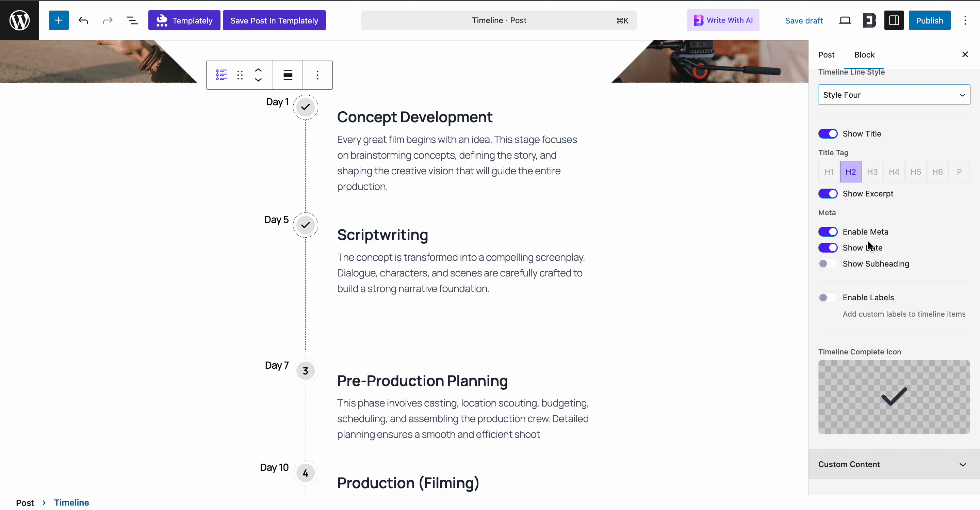This screenshot has height=510, width=980.
Task: Open the align option in block toolbar
Action: [x=288, y=75]
